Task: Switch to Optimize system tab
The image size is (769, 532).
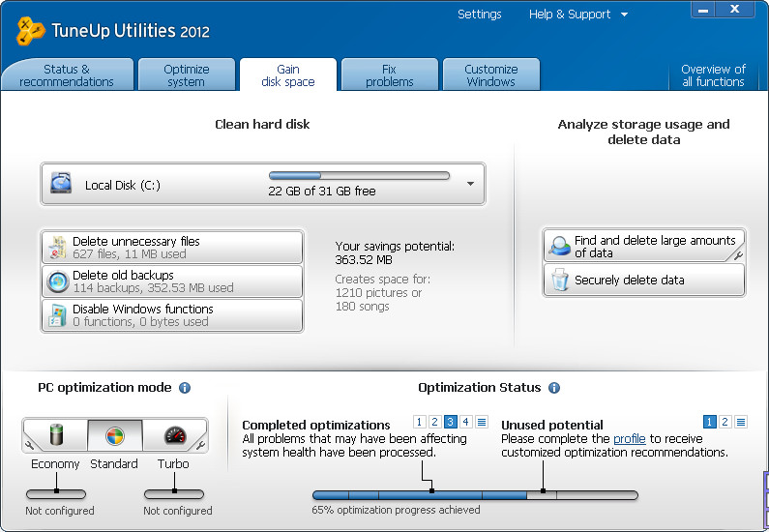Action: click(x=187, y=75)
